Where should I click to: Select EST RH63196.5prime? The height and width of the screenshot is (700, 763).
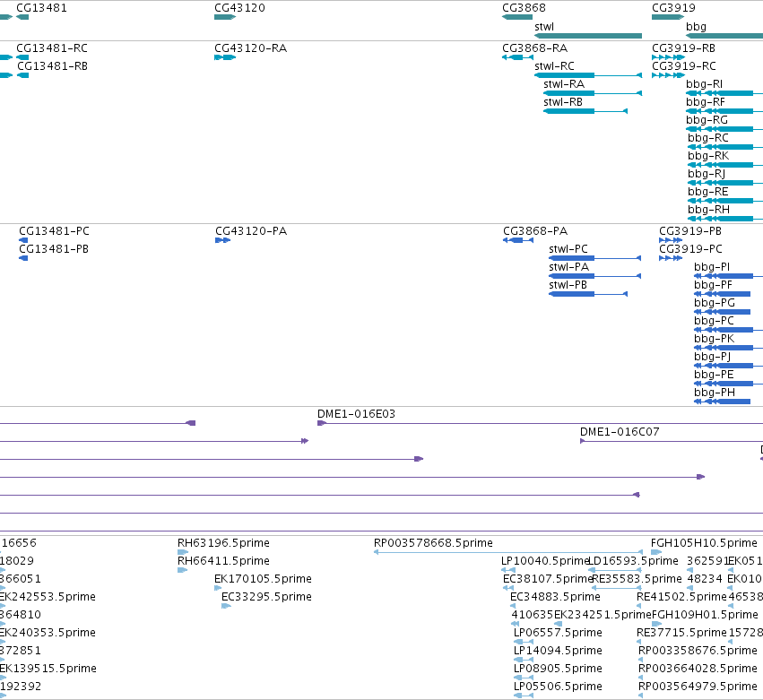[183, 552]
